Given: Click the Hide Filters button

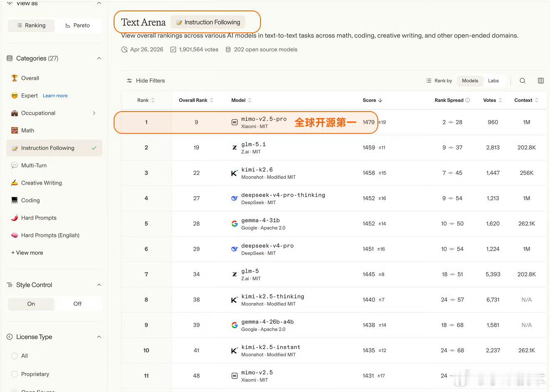Looking at the screenshot, I should point(146,81).
